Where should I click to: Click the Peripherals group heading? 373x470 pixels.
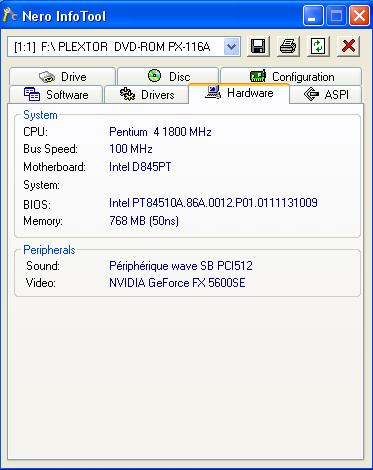point(49,250)
